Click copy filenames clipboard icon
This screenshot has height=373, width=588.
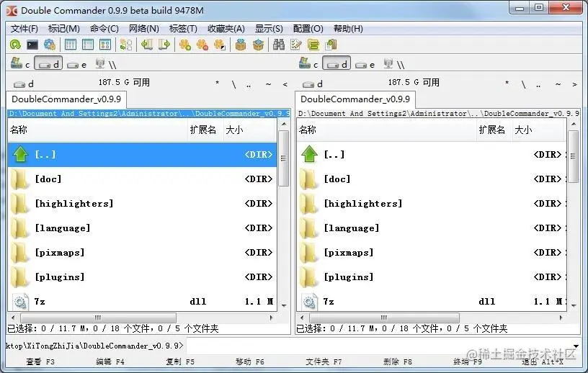[x=331, y=45]
